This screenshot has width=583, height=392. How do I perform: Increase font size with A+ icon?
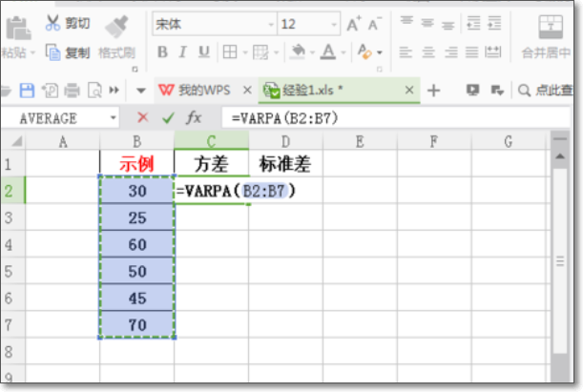coord(354,24)
